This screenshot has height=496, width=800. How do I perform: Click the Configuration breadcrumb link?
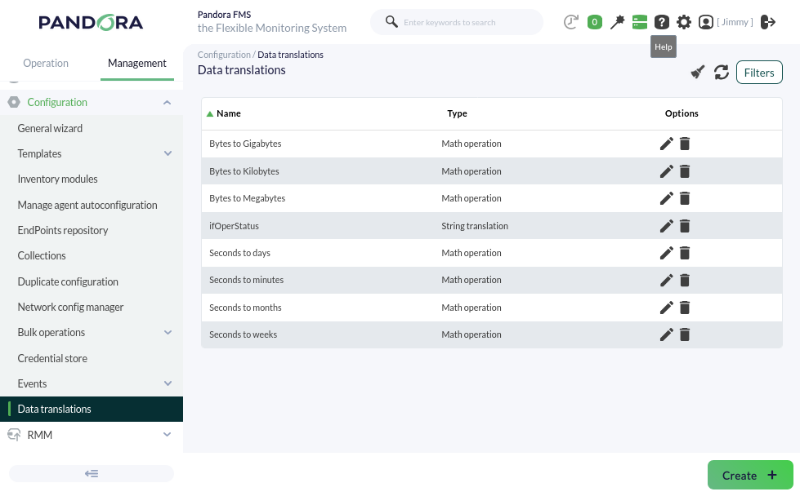point(223,55)
